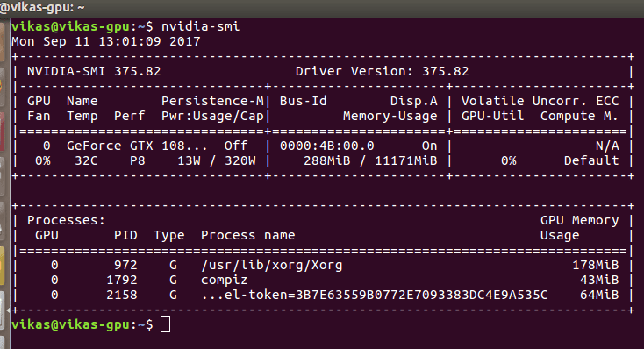
Task: Click the nvidia-smi command text
Action: click(x=200, y=26)
